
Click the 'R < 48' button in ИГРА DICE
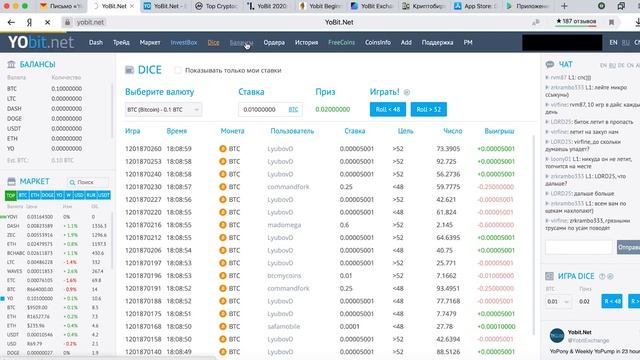tap(612, 301)
